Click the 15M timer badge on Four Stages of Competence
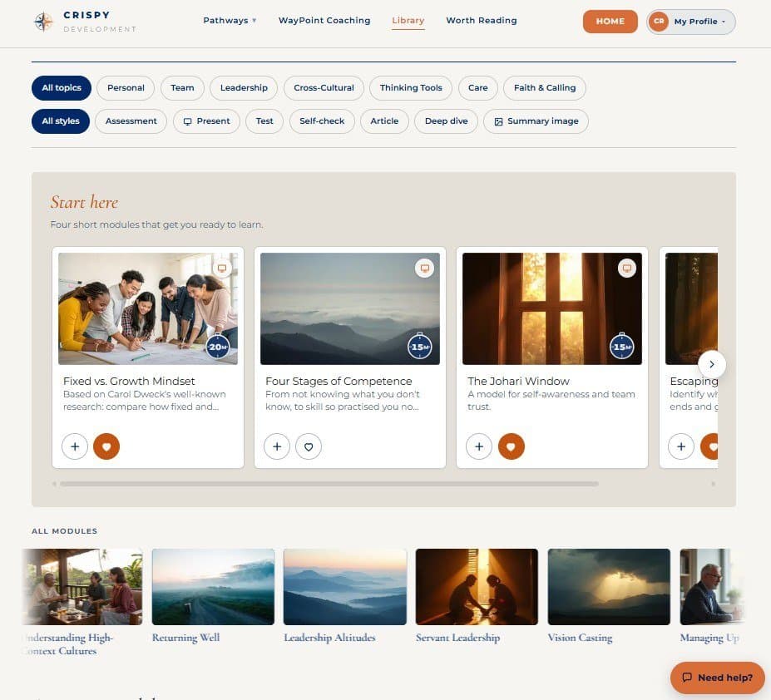 [419, 347]
